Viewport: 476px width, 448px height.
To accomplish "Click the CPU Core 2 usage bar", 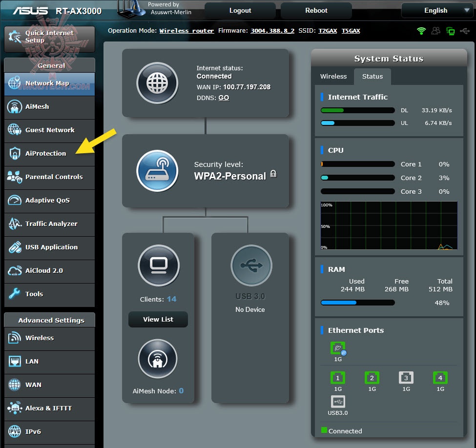I will click(357, 178).
